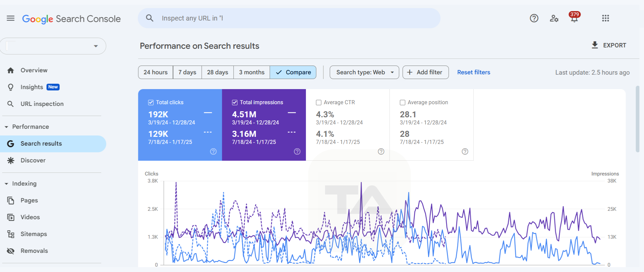This screenshot has height=272, width=644.
Task: Open the hamburger main menu
Action: point(11,18)
